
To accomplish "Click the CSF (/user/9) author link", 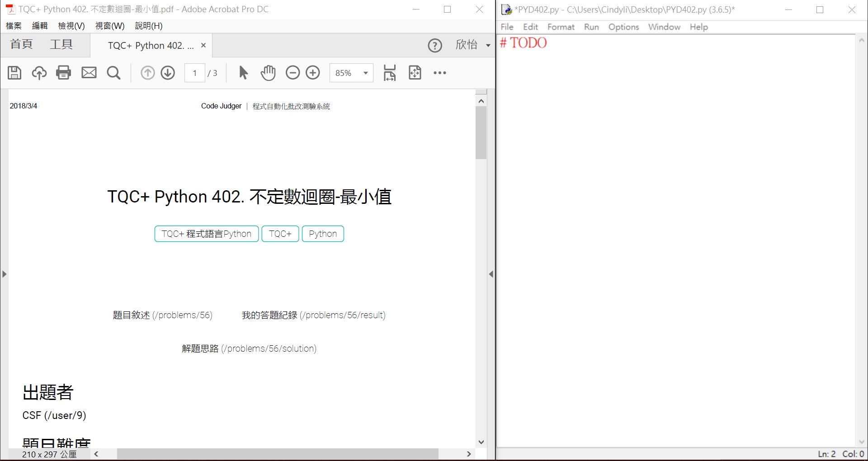I will [54, 415].
